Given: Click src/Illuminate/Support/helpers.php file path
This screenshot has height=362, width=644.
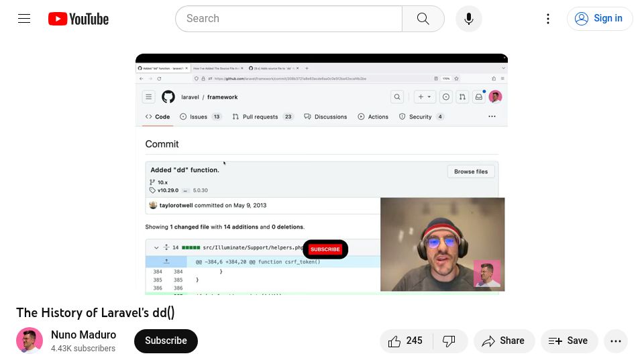Looking at the screenshot, I should tap(253, 247).
